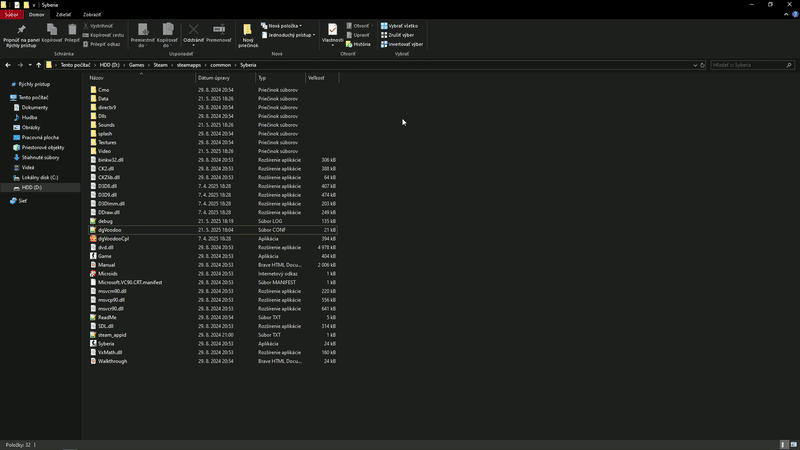Viewport: 800px width, 450px height.
Task: Open Jednoduchý prístup dropdown
Action: [288, 35]
